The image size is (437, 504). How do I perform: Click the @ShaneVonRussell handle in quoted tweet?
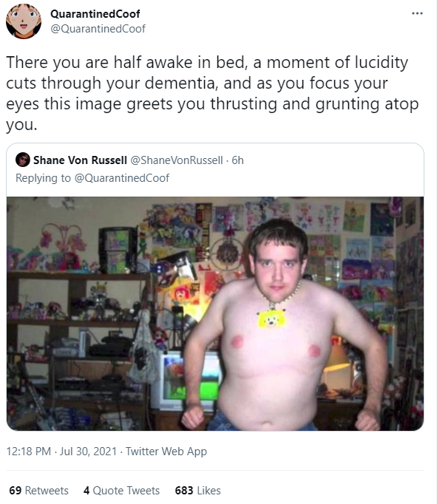point(177,160)
